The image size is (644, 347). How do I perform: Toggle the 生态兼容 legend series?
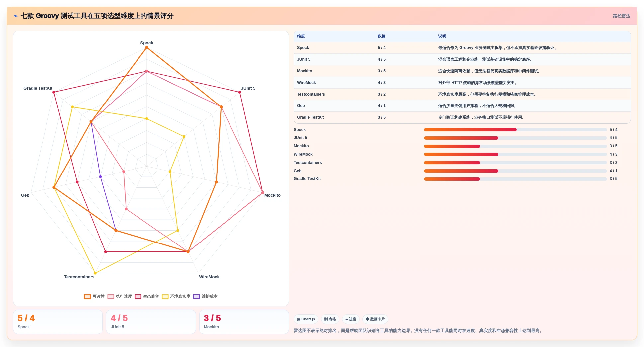coord(147,296)
